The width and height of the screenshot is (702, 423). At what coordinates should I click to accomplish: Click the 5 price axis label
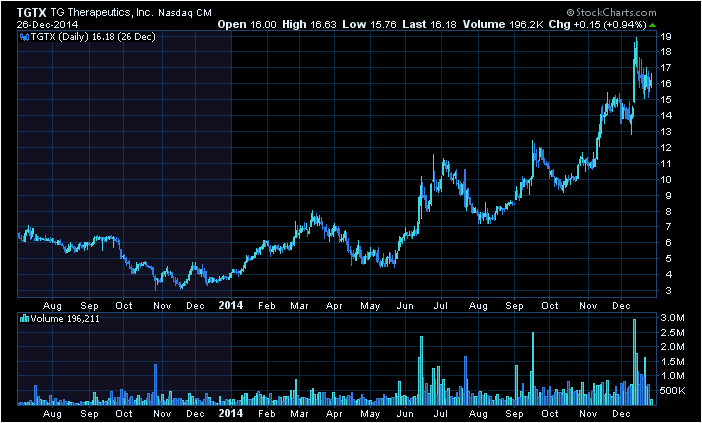point(668,259)
